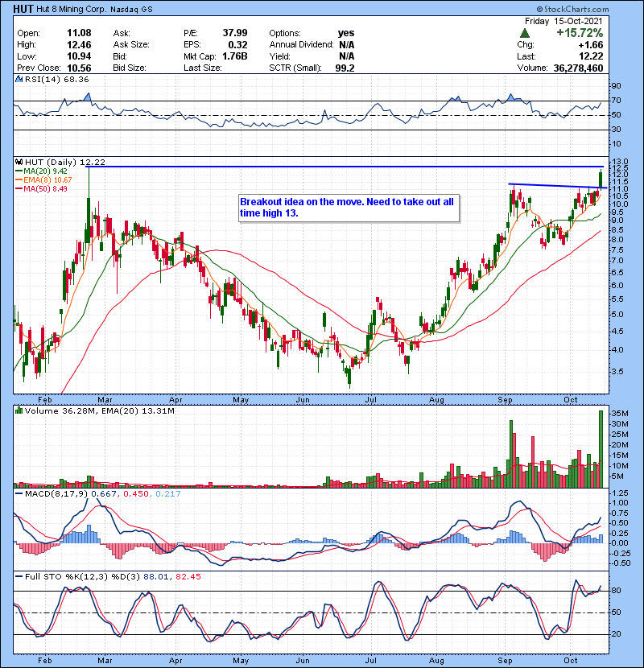Click the volume bars icon beside Volume 36.28M
The height and width of the screenshot is (668, 644).
[19, 410]
